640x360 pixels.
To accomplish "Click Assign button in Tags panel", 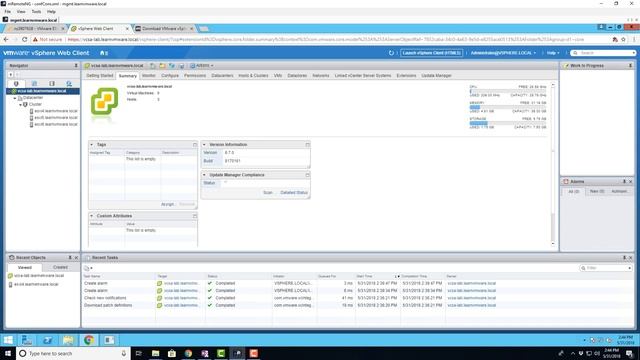I will pyautogui.click(x=167, y=204).
